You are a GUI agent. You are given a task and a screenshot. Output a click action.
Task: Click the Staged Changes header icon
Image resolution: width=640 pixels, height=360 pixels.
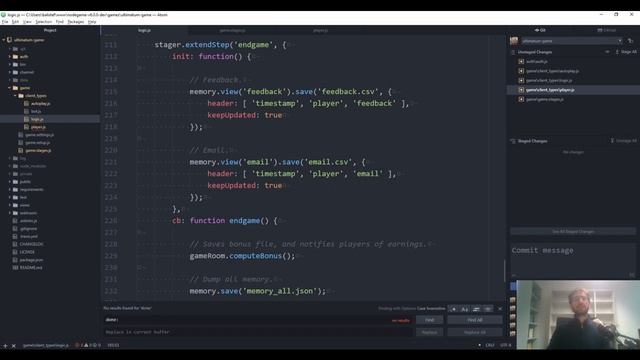513,141
